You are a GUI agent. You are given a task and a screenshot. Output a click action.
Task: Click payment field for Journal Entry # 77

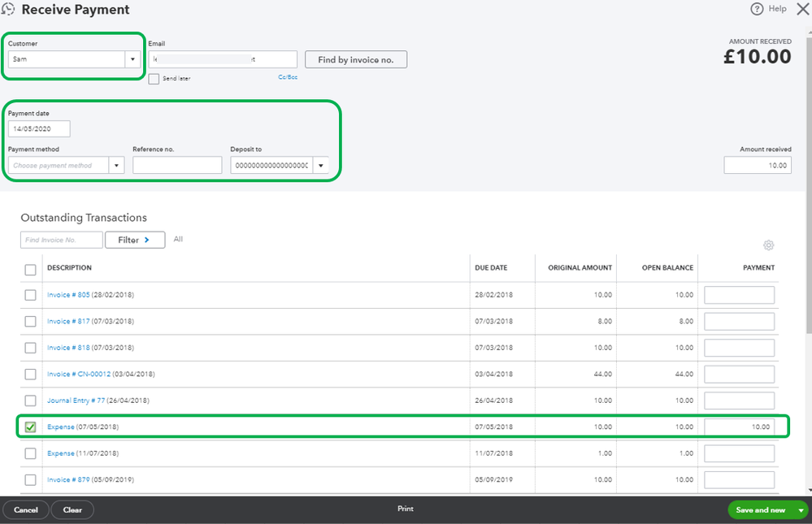[739, 401]
